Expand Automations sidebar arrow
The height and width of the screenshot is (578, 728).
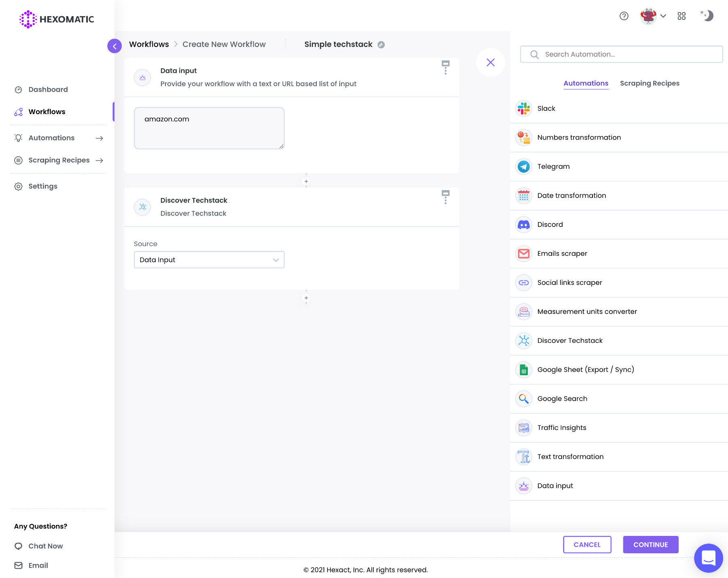(99, 138)
